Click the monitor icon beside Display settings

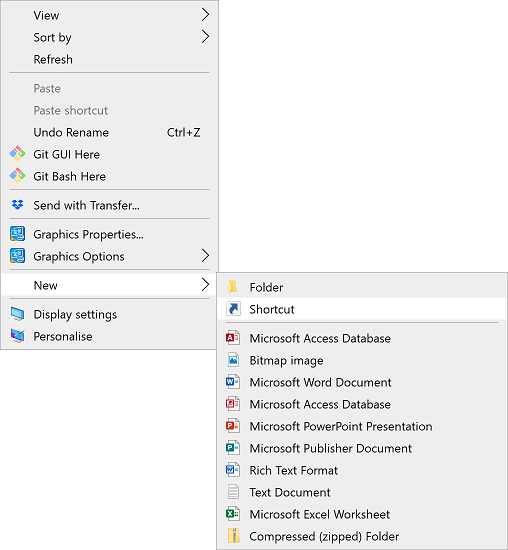(x=18, y=314)
